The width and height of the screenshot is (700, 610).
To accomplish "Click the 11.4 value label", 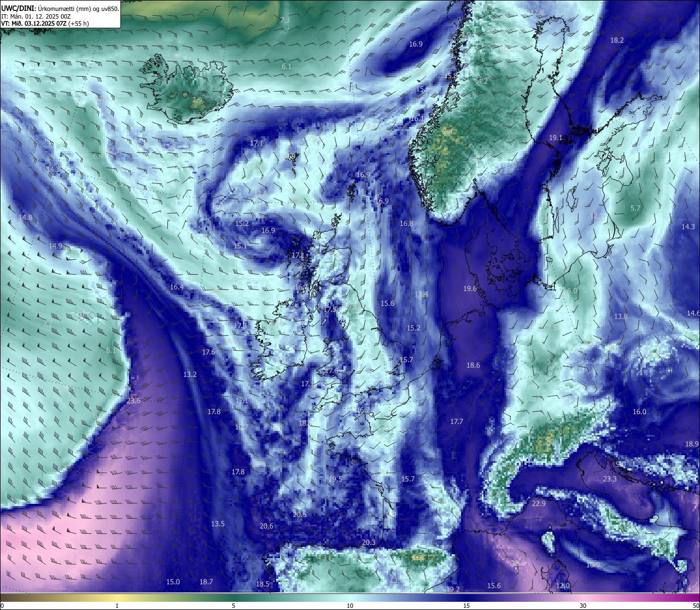I will [421, 294].
